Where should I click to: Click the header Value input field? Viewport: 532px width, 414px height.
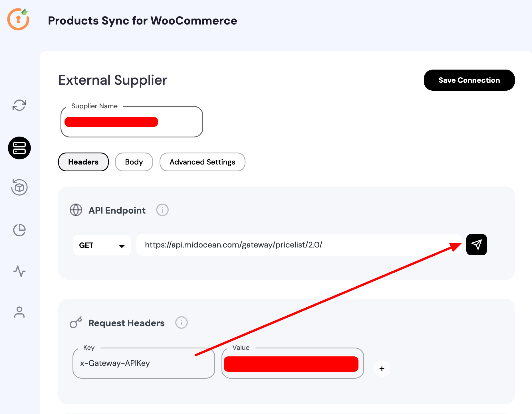(x=293, y=364)
